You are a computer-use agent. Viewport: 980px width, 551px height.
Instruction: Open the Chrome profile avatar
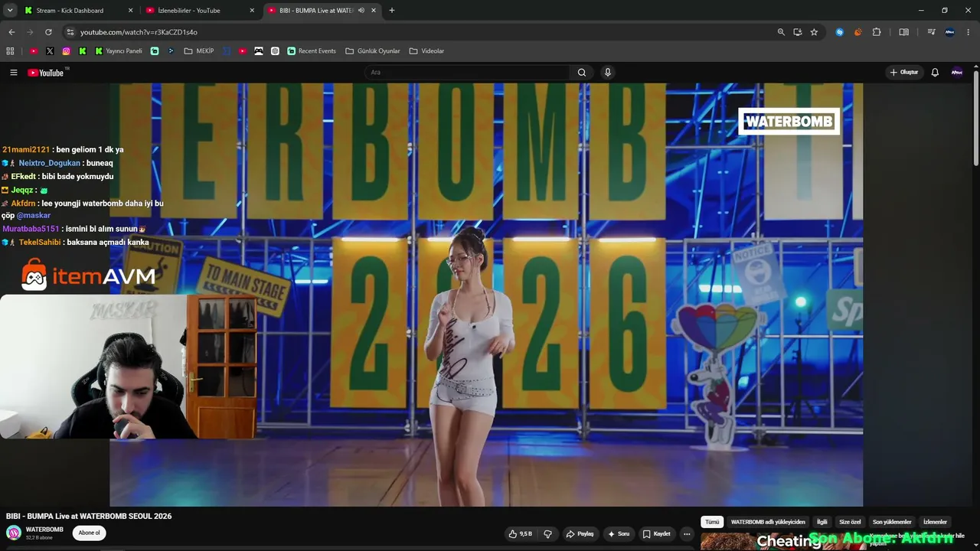coord(950,32)
